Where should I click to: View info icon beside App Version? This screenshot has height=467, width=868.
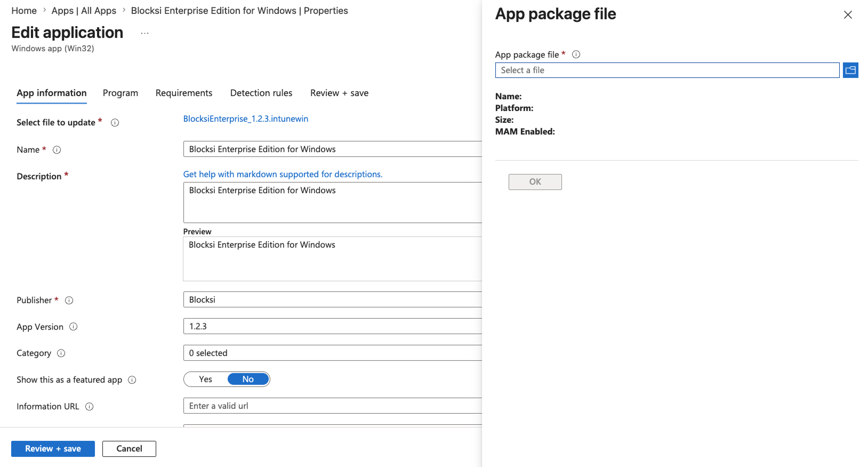(x=74, y=327)
